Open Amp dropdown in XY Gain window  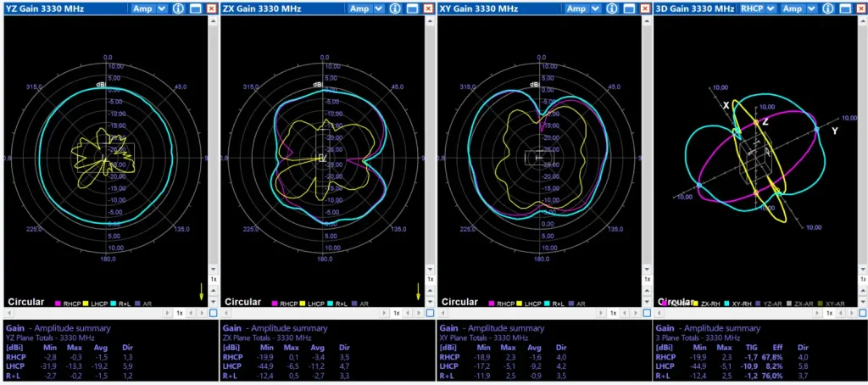[x=583, y=8]
